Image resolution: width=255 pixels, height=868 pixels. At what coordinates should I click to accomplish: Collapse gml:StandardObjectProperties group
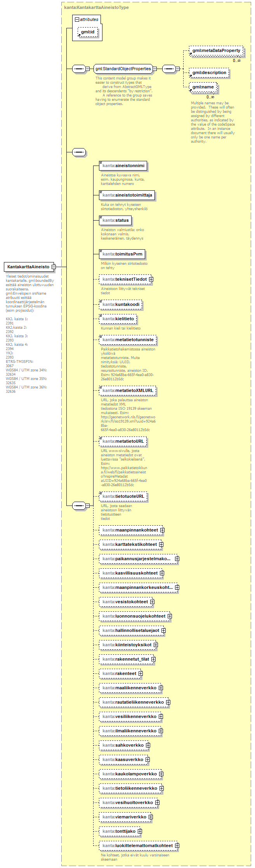tap(154, 69)
